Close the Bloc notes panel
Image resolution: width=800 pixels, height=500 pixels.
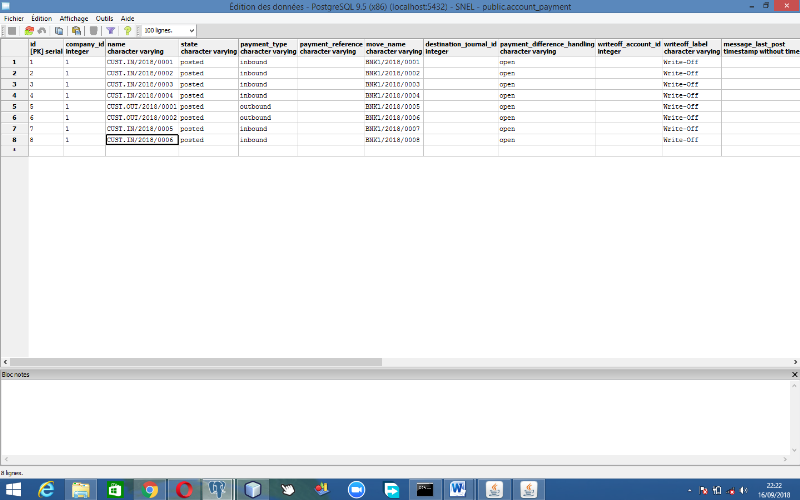794,374
